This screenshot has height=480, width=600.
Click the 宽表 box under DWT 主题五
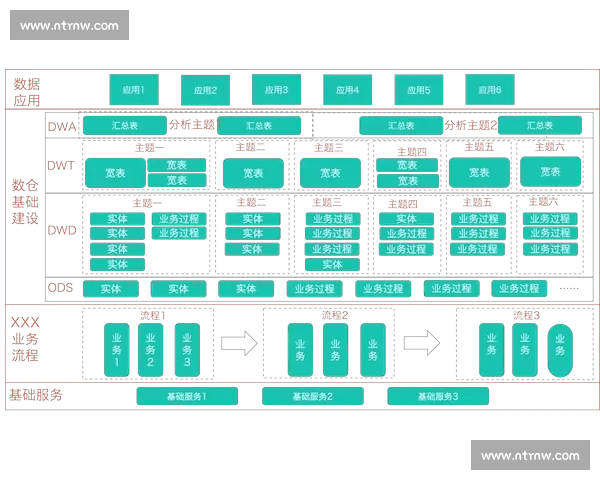click(477, 172)
